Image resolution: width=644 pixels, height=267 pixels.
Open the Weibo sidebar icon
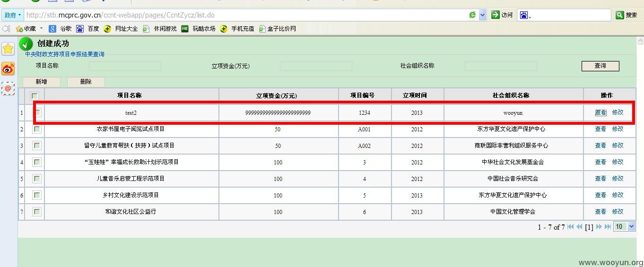(8, 69)
